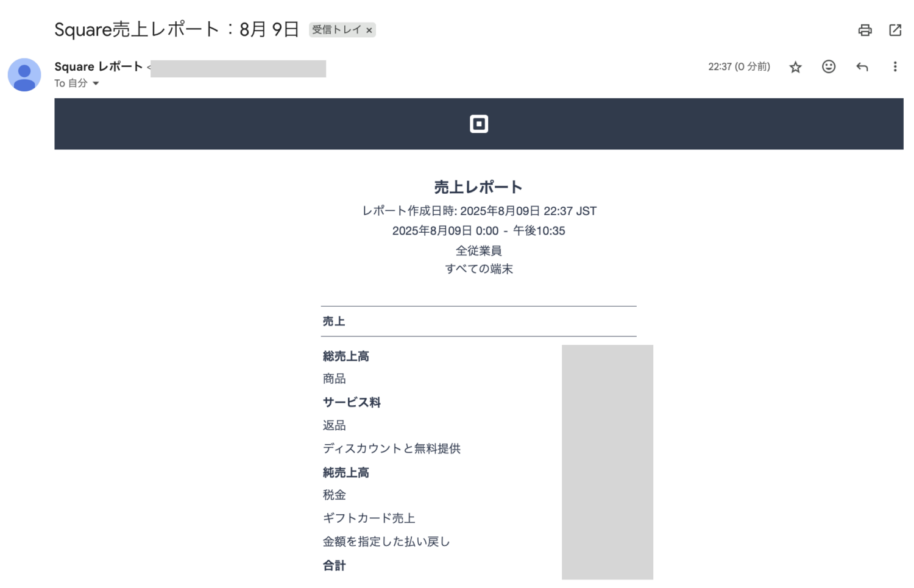Click the 売上レポート heading

coord(478,187)
